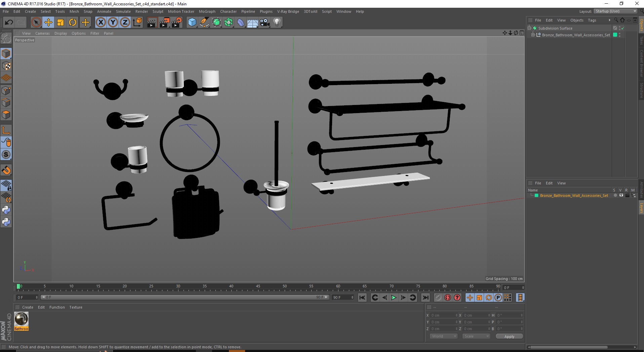Screen dimensions: 644x352
Task: Click layer color swatch of Bronze set object
Action: [x=615, y=35]
